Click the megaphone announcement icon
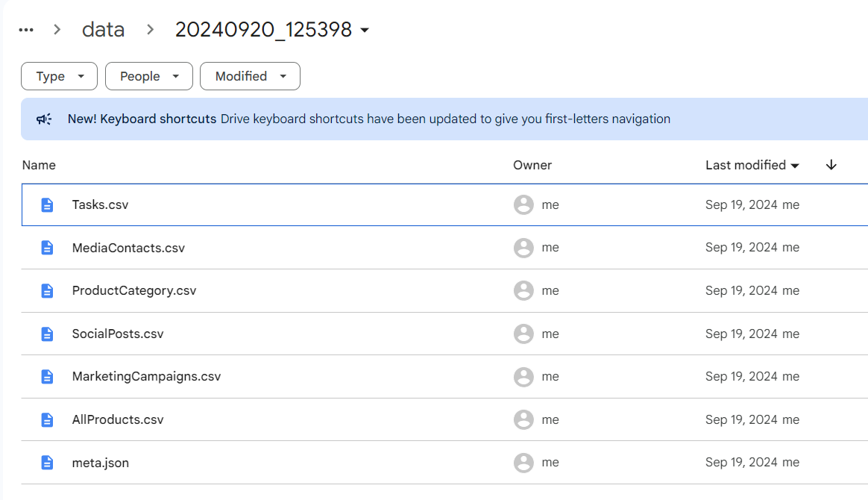 pos(44,119)
